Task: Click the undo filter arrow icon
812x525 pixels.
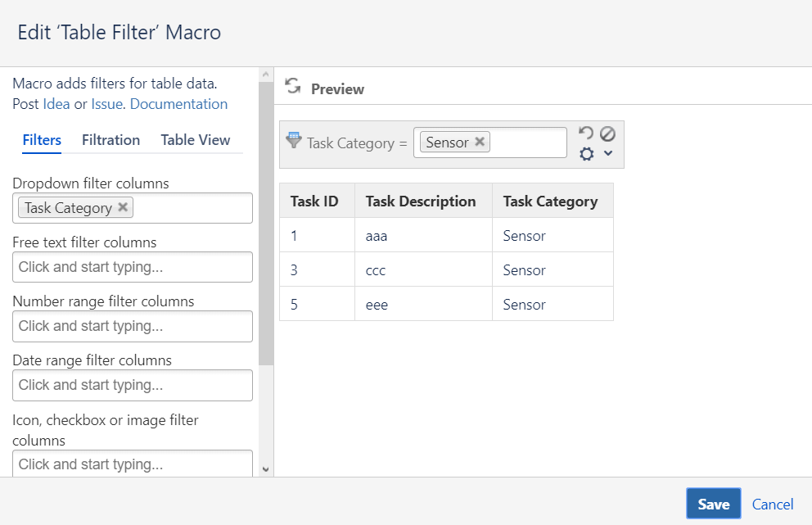Action: 585,133
